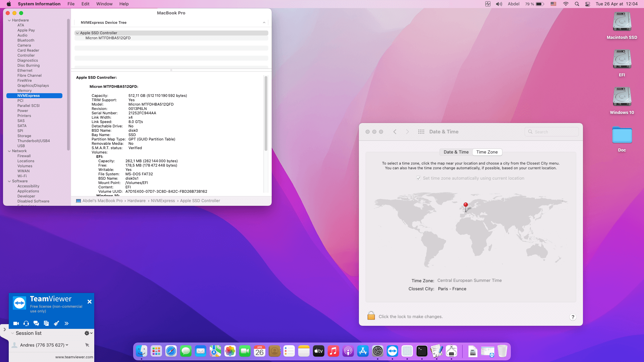This screenshot has height=362, width=644.
Task: Open the volume control in the menu bar
Action: coord(499,4)
